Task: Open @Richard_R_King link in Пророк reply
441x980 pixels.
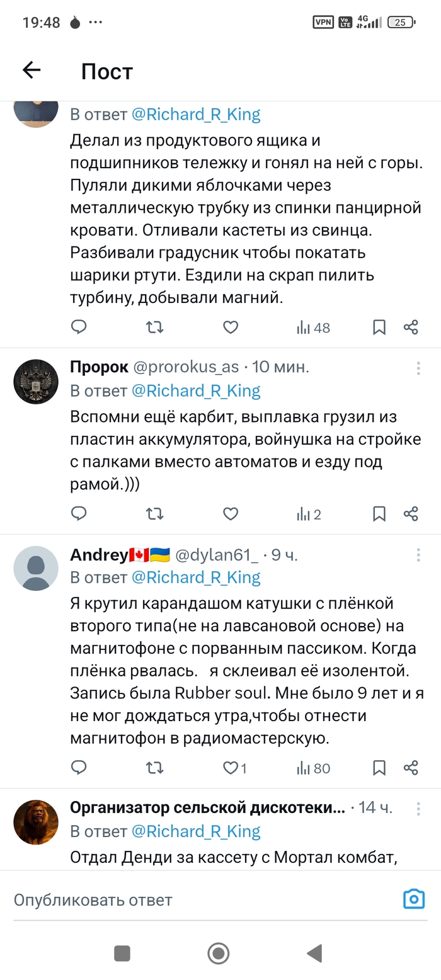Action: point(196,390)
